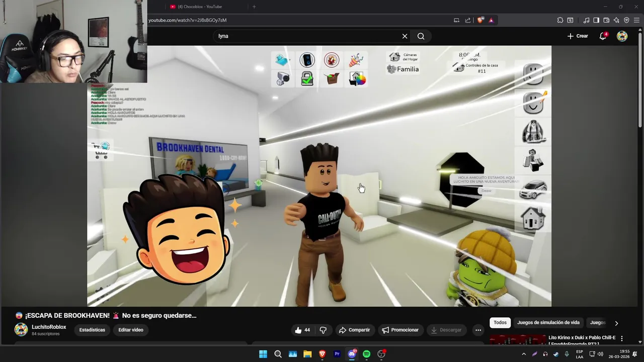644x362 pixels.
Task: Click the speaker icon in game toolbar
Action: pos(307,60)
